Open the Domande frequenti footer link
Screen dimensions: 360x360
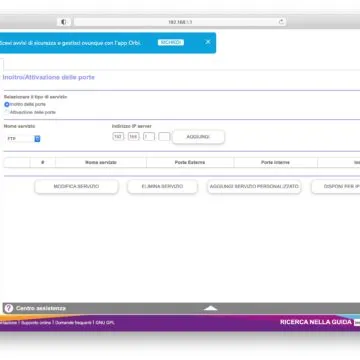click(73, 323)
